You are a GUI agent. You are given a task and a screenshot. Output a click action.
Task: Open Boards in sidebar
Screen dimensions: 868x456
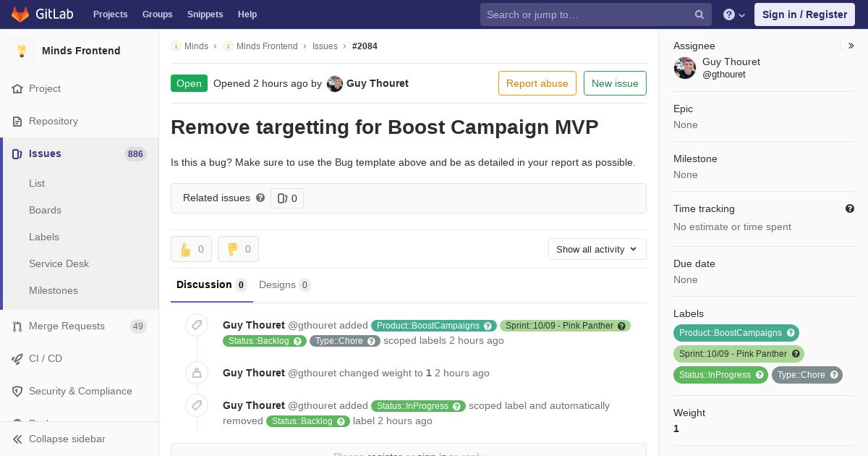(x=45, y=210)
